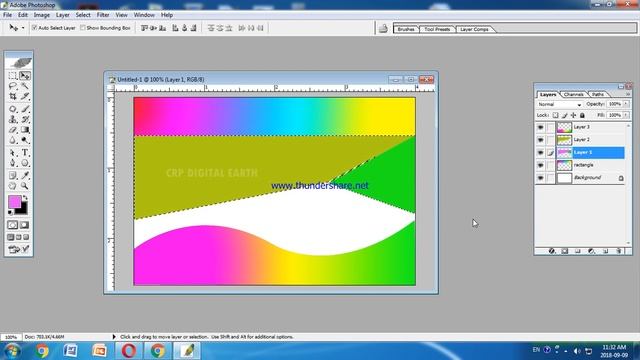Select the Notes tool

[13, 176]
